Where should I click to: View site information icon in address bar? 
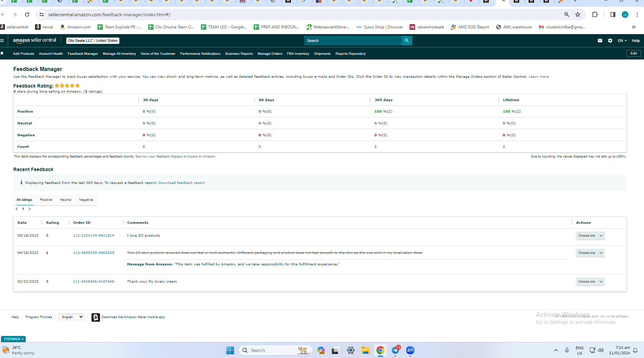[x=42, y=15]
